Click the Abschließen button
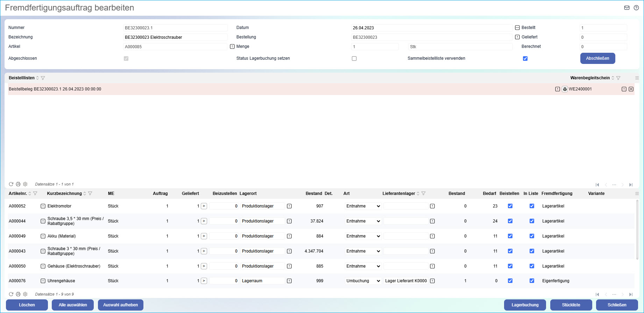 pos(597,58)
